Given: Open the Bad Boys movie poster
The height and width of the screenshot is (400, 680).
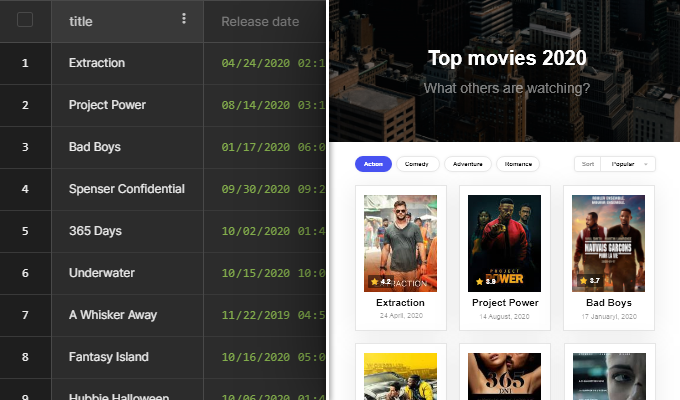Looking at the screenshot, I should pos(608,243).
